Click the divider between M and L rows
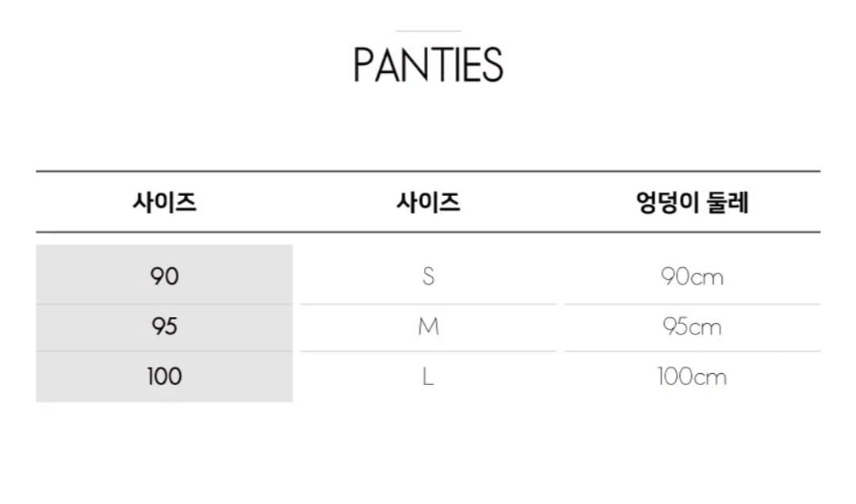Screen dimensions: 856x504 (x=428, y=351)
